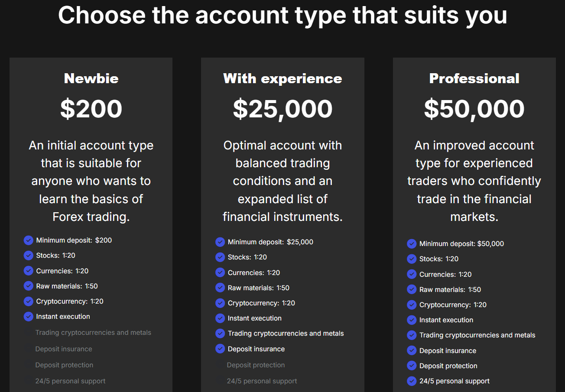Click the Newbie Forex trading description text
Image resolution: width=565 pixels, height=392 pixels.
click(x=91, y=181)
